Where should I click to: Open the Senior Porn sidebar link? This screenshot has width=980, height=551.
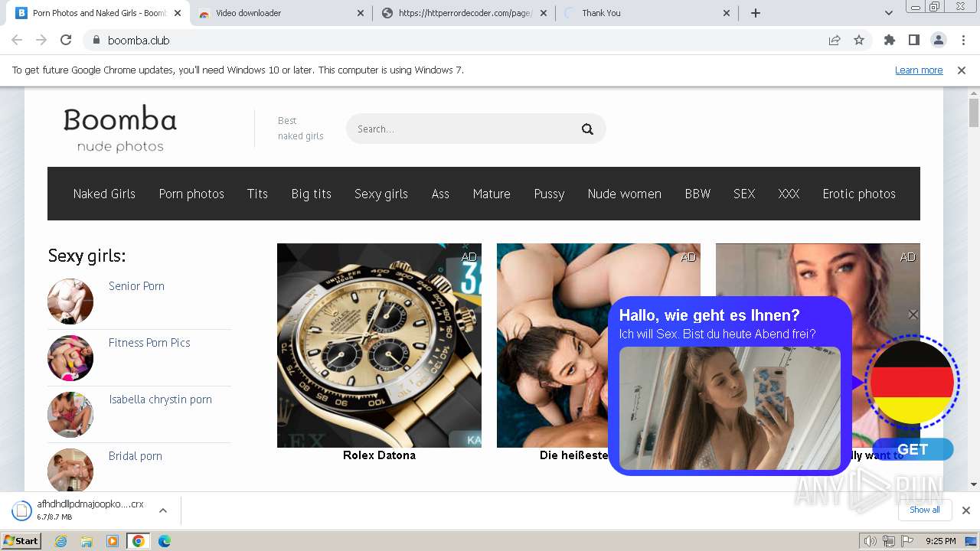coord(136,286)
